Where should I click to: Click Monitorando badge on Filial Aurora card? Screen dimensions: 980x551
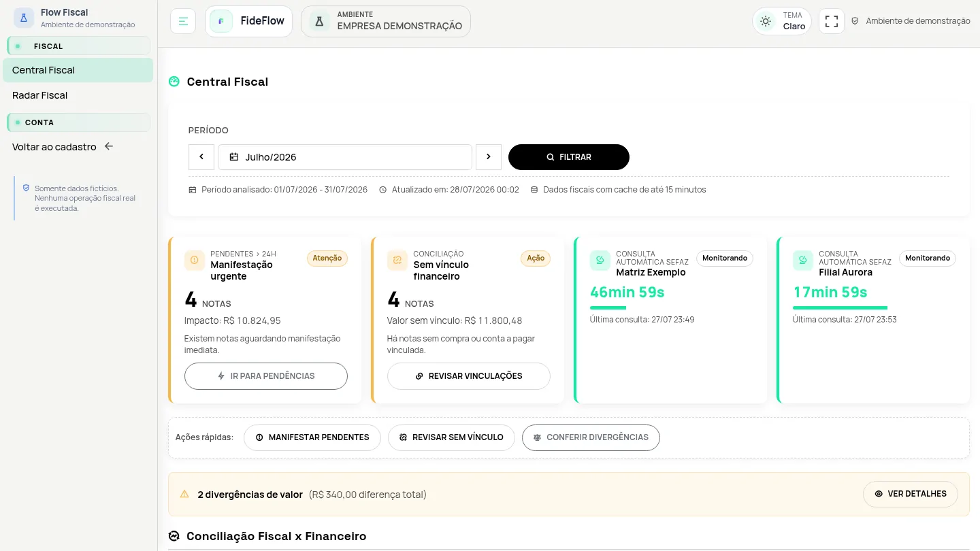928,258
